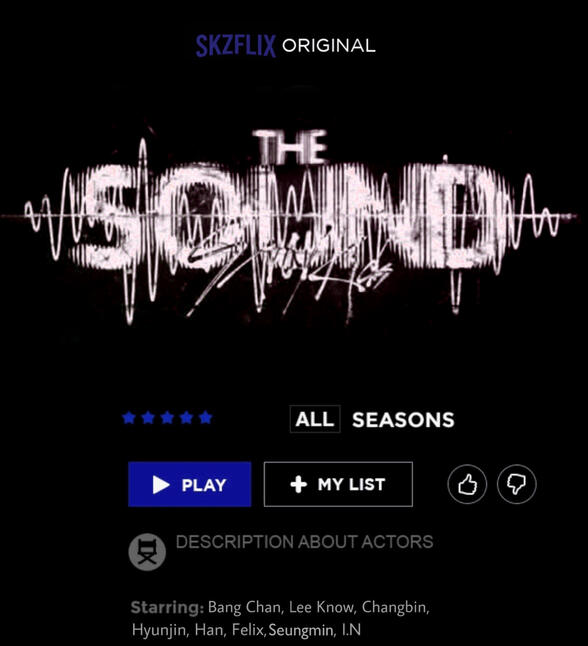Rate with the third blue star

point(167,418)
